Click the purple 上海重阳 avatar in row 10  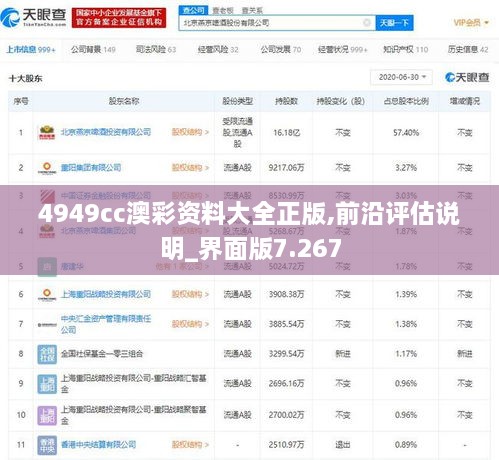47,415
